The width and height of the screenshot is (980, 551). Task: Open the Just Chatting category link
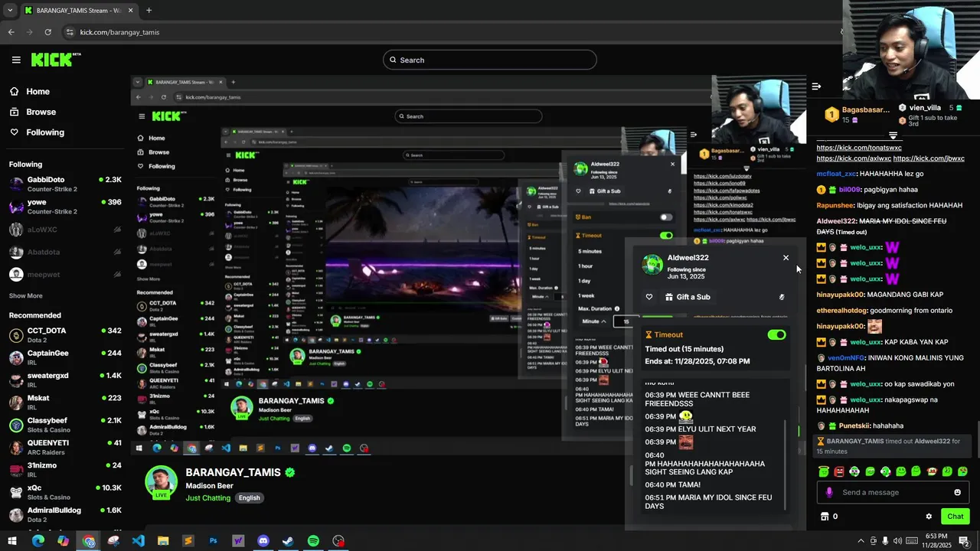[207, 497]
